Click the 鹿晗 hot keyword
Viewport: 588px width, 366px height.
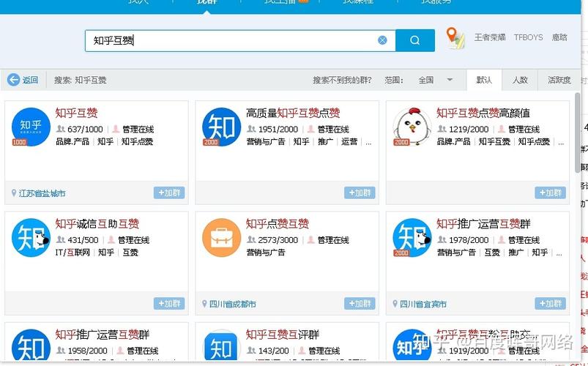(559, 37)
